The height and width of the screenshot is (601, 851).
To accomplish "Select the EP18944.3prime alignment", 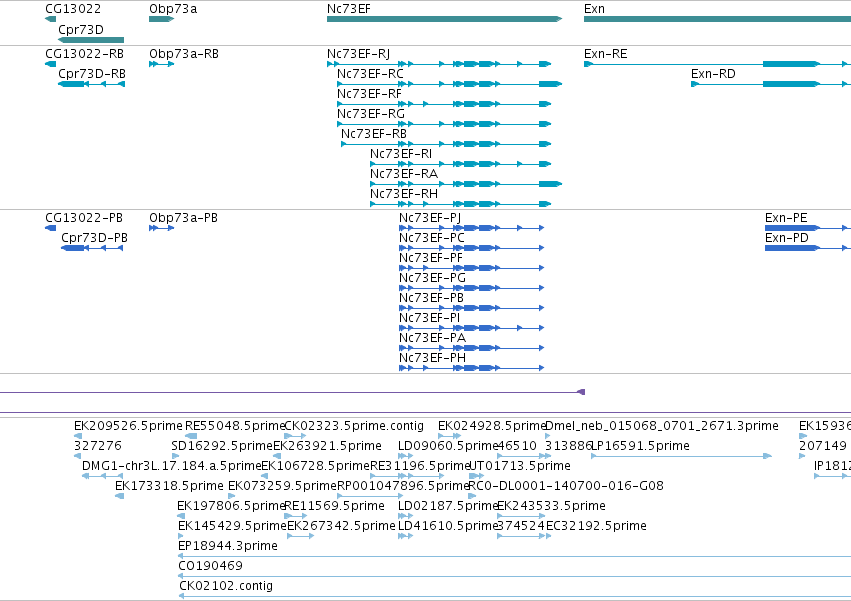I will (x=515, y=556).
